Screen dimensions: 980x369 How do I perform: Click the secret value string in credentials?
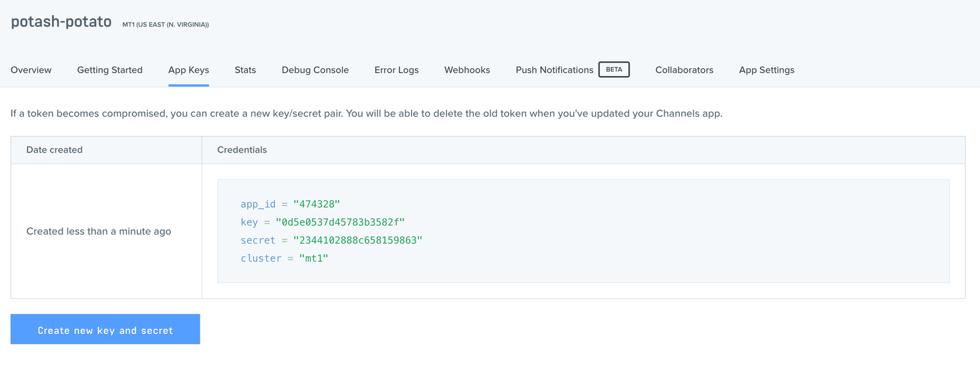pos(358,240)
